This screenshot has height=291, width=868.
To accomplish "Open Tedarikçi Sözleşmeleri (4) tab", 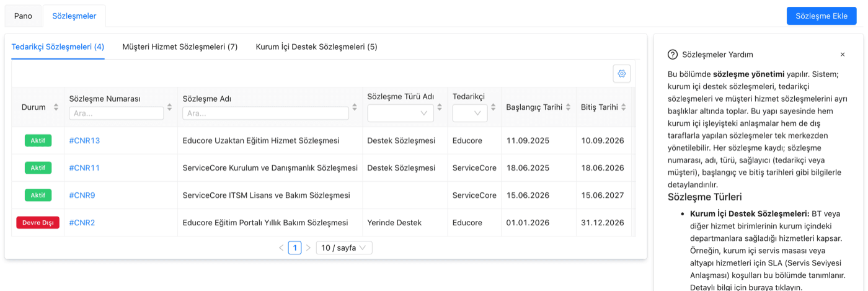I will 58,47.
